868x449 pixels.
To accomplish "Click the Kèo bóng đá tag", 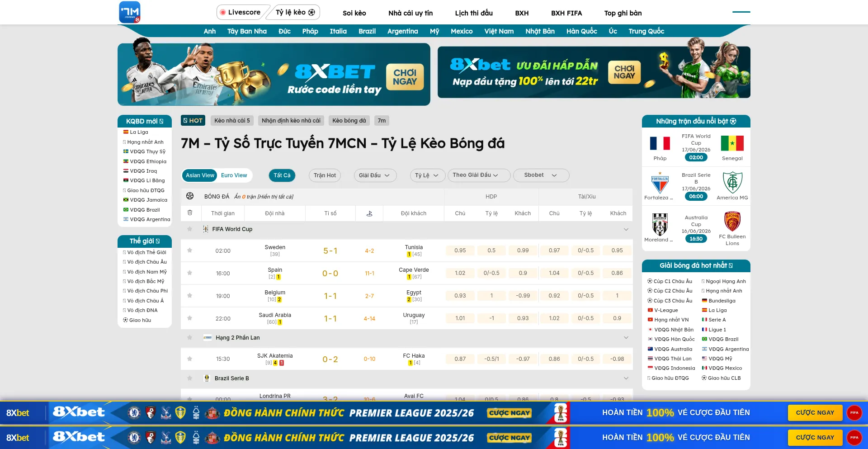I will pos(349,121).
